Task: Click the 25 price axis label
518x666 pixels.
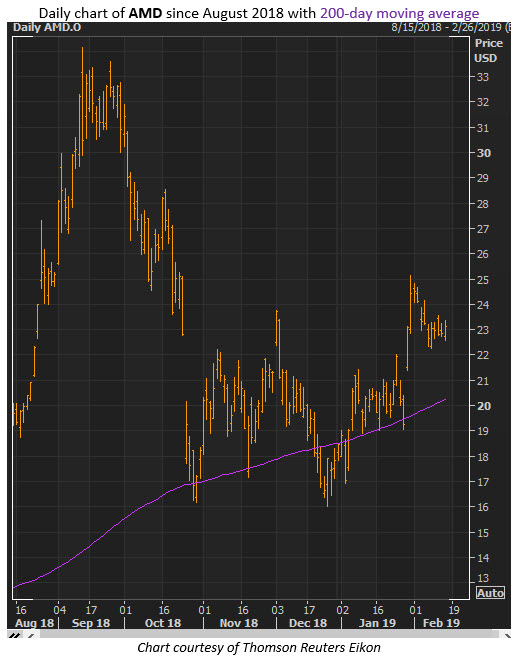Action: (x=483, y=280)
